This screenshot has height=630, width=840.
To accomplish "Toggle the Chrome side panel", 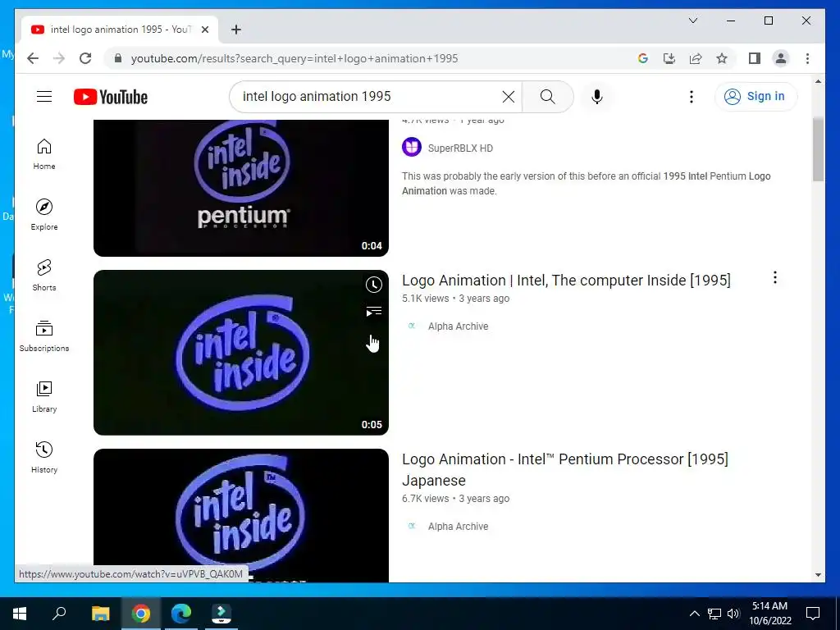I will click(x=755, y=58).
